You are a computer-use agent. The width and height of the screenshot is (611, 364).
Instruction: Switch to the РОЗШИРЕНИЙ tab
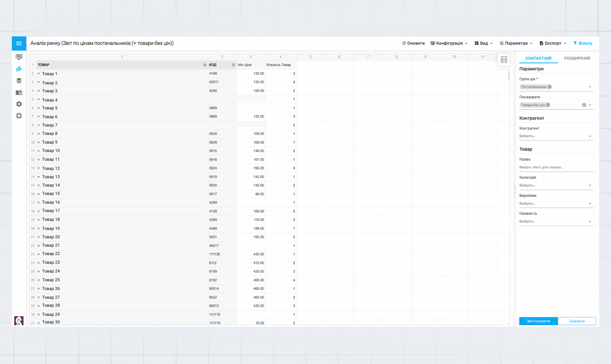coord(577,58)
